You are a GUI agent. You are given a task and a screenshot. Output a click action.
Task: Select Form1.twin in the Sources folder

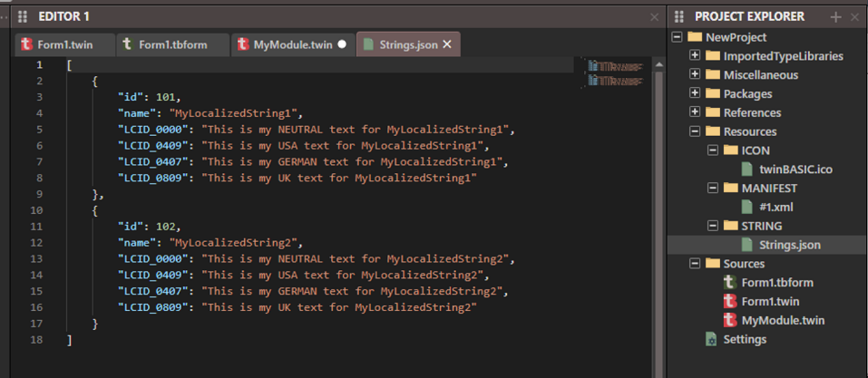[769, 301]
